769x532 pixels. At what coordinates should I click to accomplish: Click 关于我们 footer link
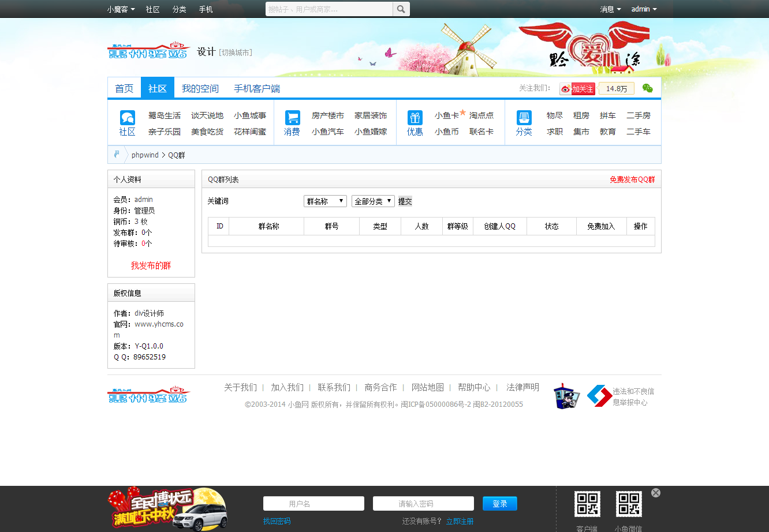tap(241, 387)
